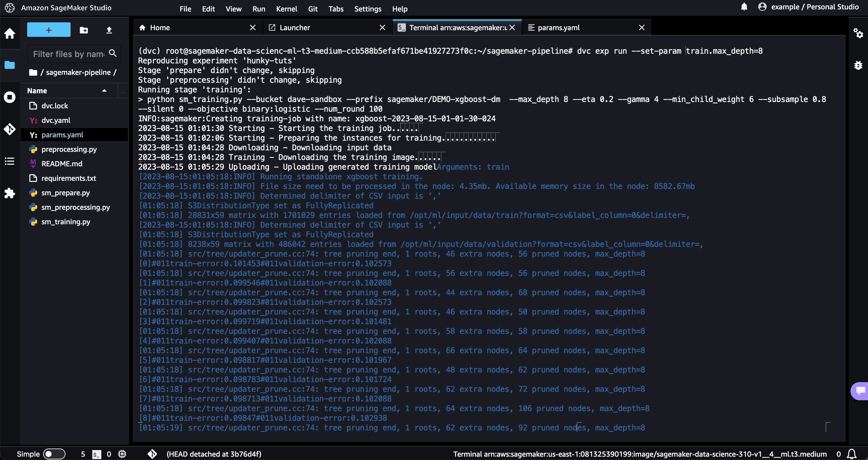The height and width of the screenshot is (460, 868).
Task: Open the Git sidebar panel
Action: click(9, 129)
